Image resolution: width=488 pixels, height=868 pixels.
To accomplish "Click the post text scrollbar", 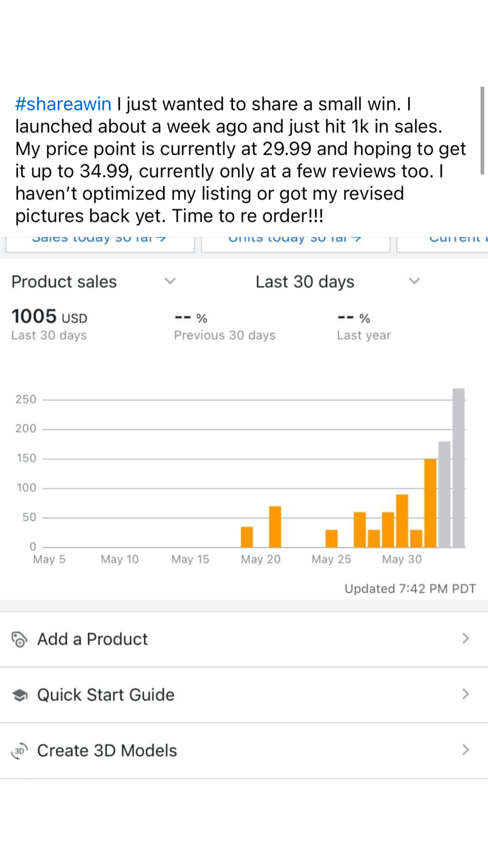I will click(482, 131).
